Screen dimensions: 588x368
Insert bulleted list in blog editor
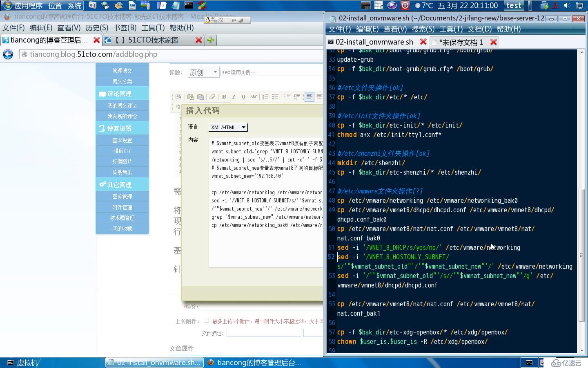(x=275, y=97)
